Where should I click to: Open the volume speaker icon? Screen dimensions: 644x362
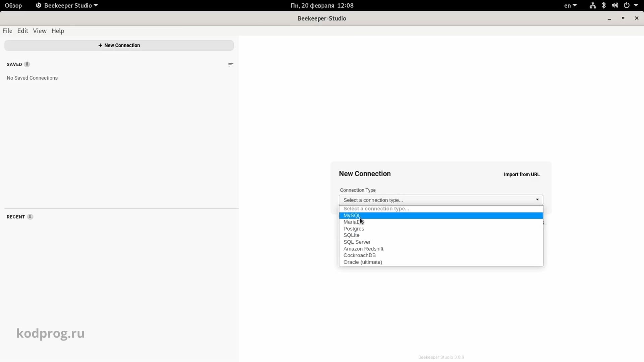pos(615,5)
